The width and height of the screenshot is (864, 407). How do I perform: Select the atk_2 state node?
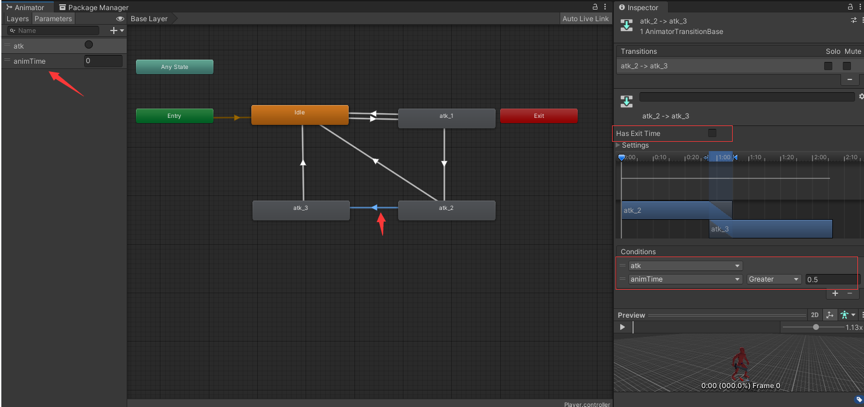[446, 210]
